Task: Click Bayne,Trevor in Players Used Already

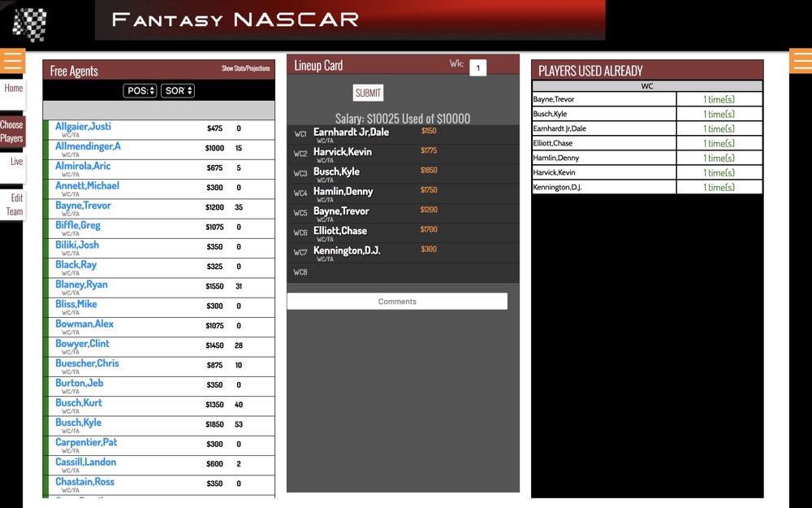Action: point(554,99)
